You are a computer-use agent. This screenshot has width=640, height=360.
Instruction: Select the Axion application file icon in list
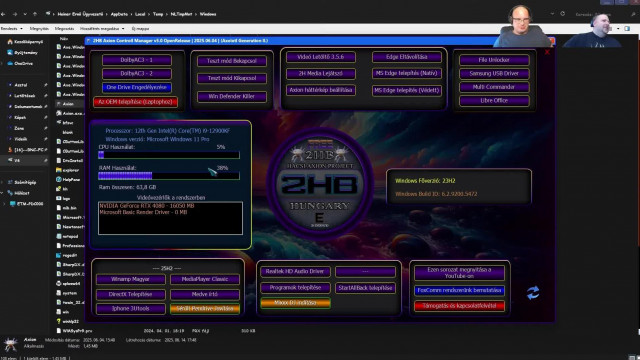tap(59, 104)
